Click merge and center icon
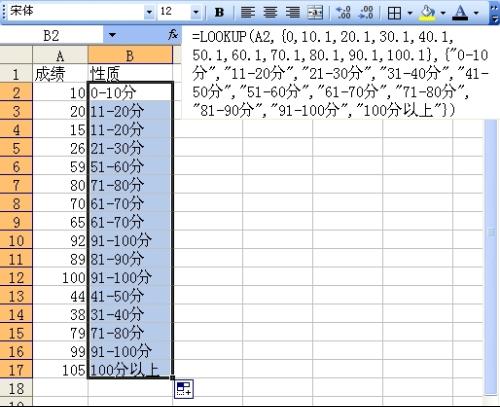Image resolution: width=500 pixels, height=407 pixels. (x=315, y=13)
